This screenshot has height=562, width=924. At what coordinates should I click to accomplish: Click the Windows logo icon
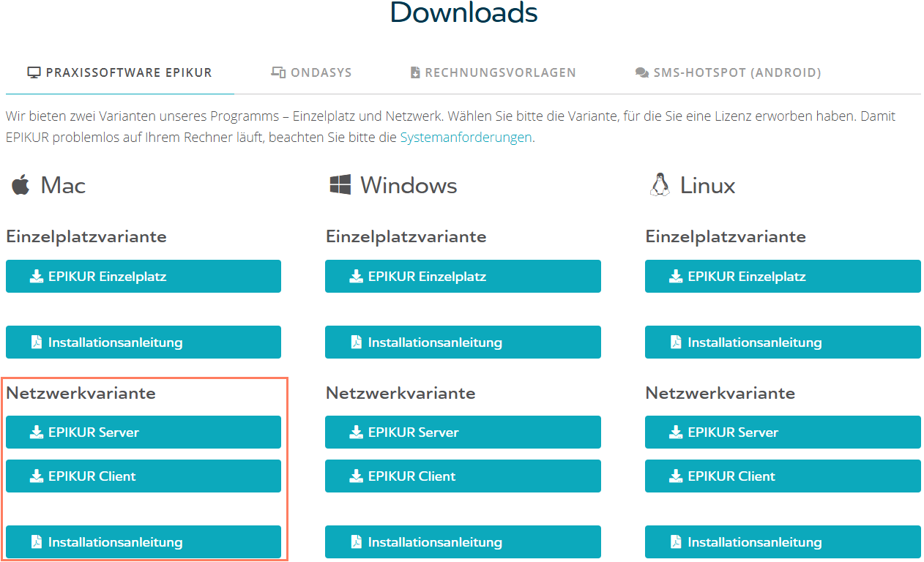point(340,184)
